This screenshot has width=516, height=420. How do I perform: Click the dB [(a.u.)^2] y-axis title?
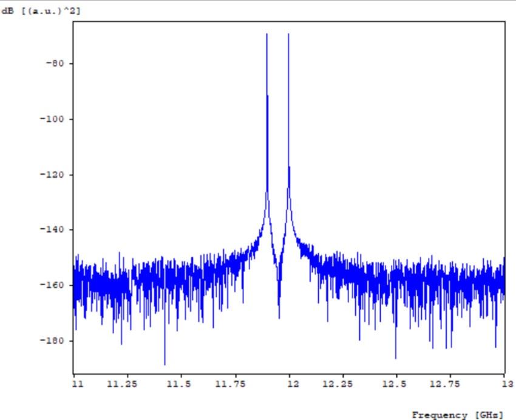click(41, 12)
